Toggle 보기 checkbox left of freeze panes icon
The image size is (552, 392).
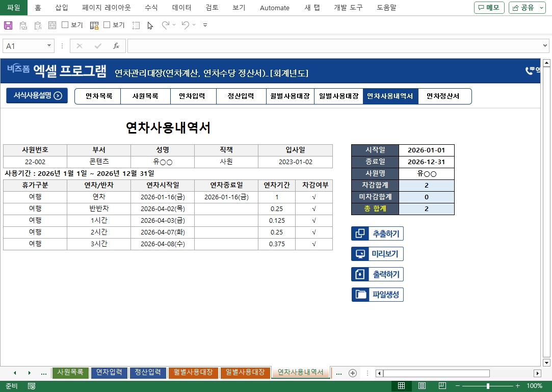point(65,25)
